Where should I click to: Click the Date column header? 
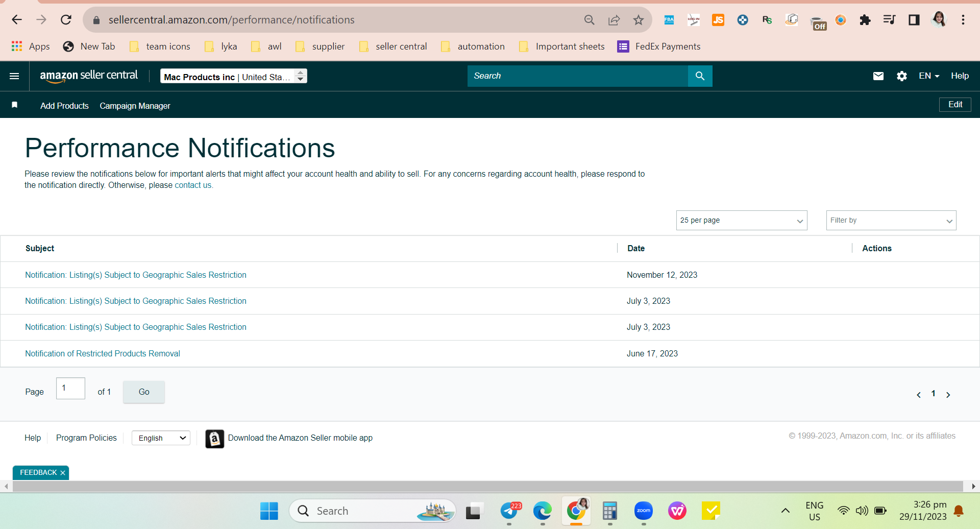[636, 249]
